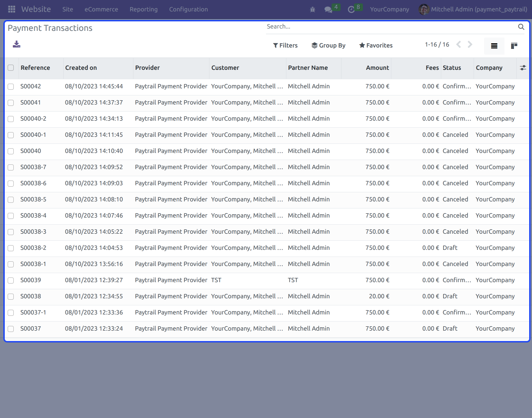Click TST in Partner Name column

pos(293,280)
